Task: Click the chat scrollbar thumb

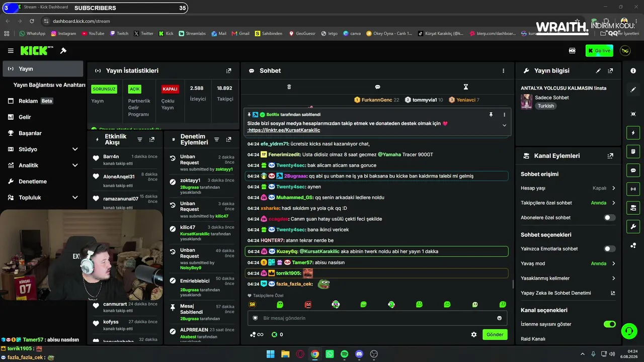Action: pos(513,284)
